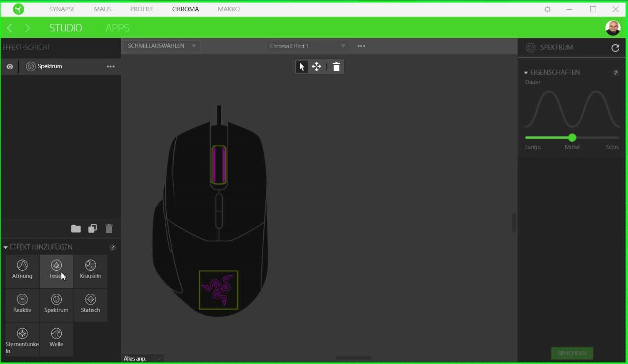Click the Spektrum icon in properties header

click(530, 48)
